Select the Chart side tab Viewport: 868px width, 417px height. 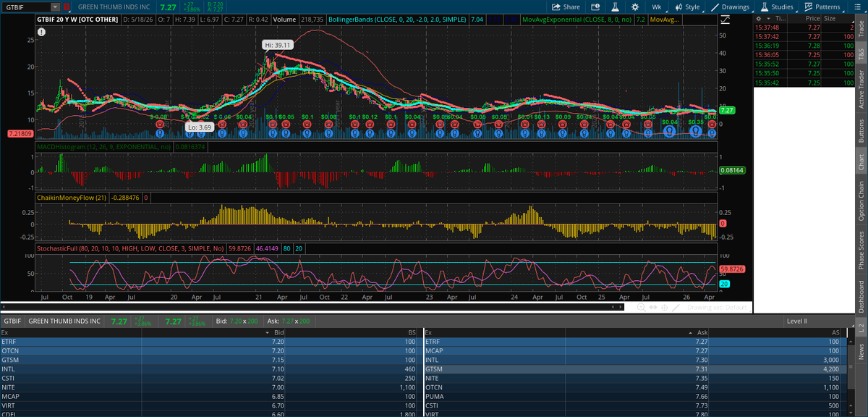[861, 162]
